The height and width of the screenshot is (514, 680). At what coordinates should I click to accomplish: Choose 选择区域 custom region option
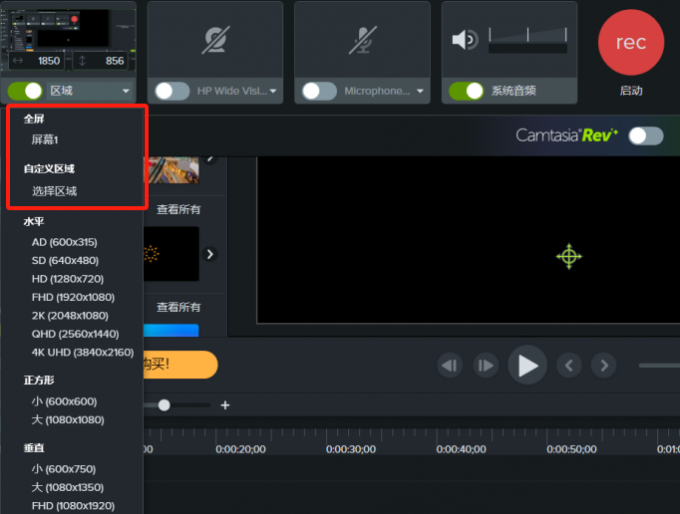54,191
